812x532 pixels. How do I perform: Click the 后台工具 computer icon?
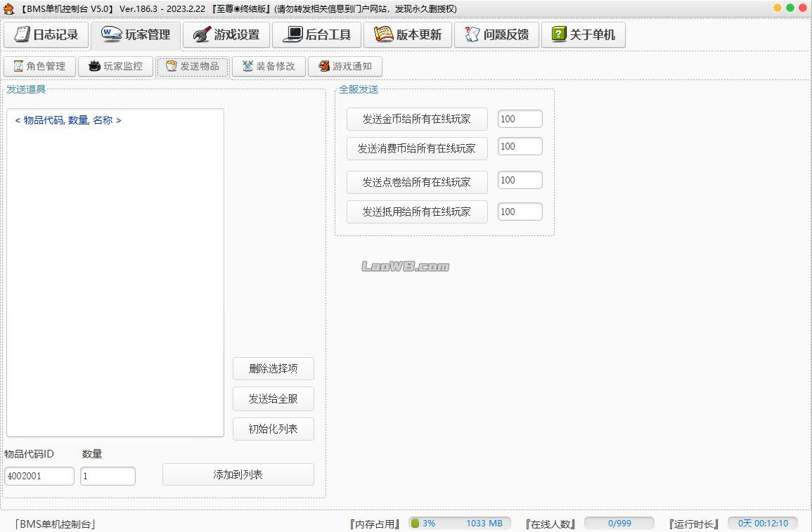point(292,34)
